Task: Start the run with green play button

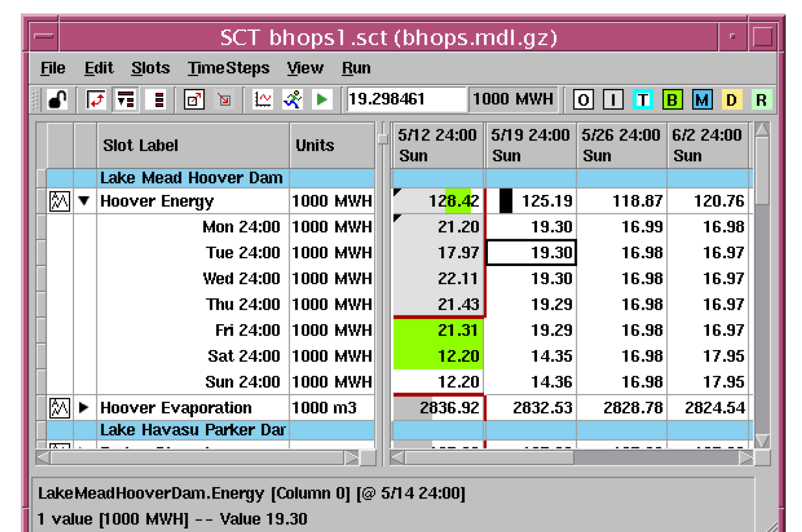Action: [x=322, y=100]
